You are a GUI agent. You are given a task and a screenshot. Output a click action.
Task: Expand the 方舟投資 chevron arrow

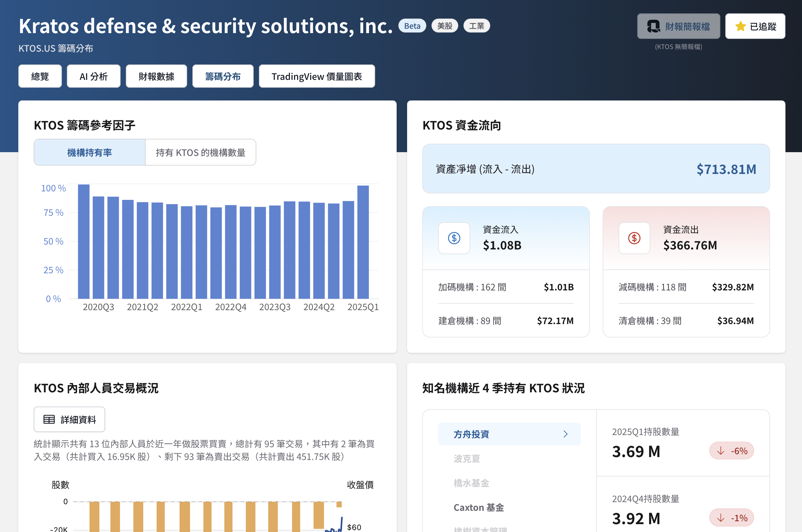(x=565, y=434)
